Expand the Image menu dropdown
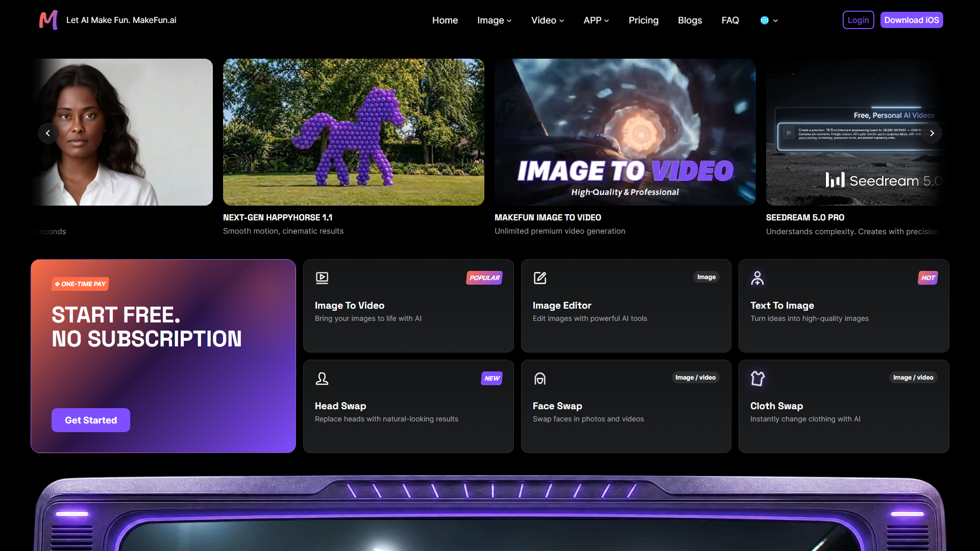 pos(494,20)
